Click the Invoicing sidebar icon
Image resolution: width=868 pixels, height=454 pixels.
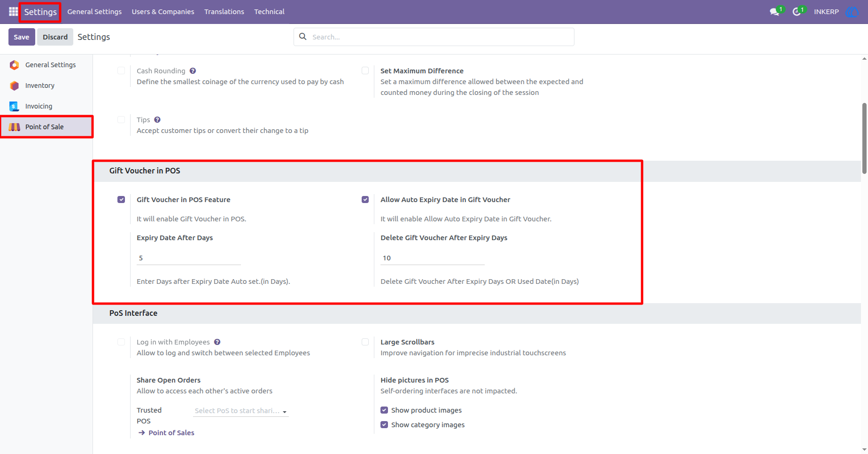(15, 106)
